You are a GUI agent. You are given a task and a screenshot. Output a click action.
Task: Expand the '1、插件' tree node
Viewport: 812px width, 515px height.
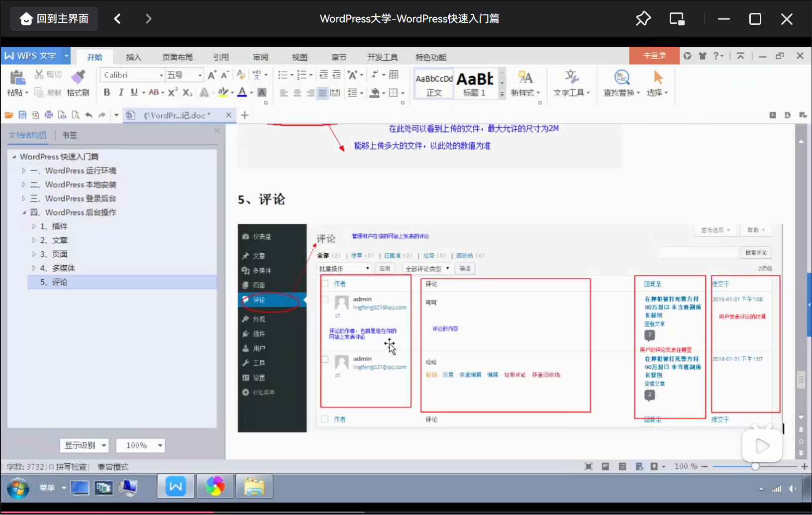tap(34, 226)
